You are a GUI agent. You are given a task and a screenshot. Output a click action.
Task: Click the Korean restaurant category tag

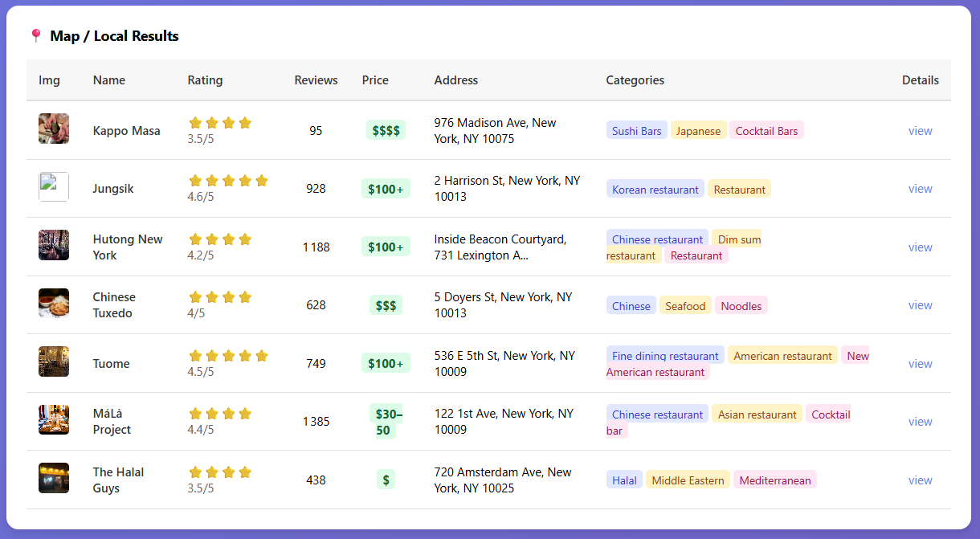655,189
